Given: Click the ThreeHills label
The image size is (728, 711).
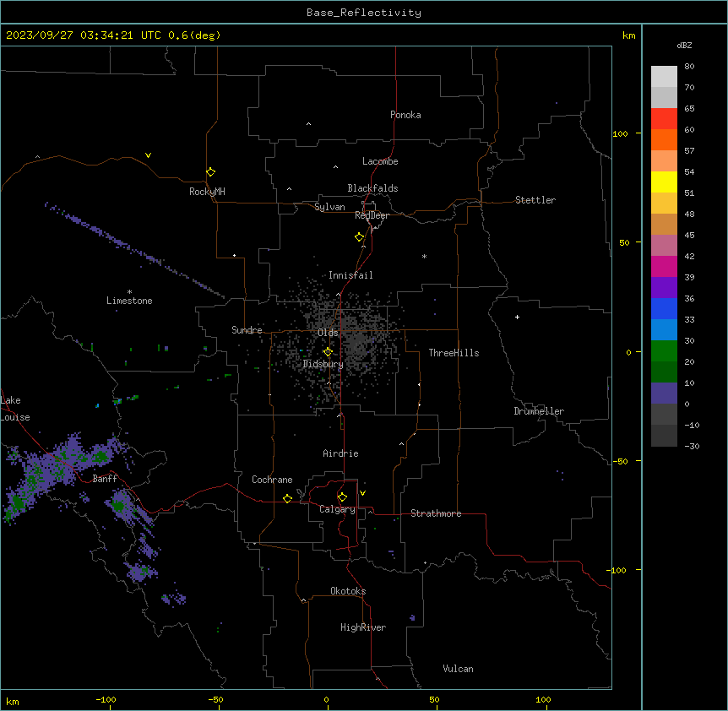Looking at the screenshot, I should click(454, 353).
